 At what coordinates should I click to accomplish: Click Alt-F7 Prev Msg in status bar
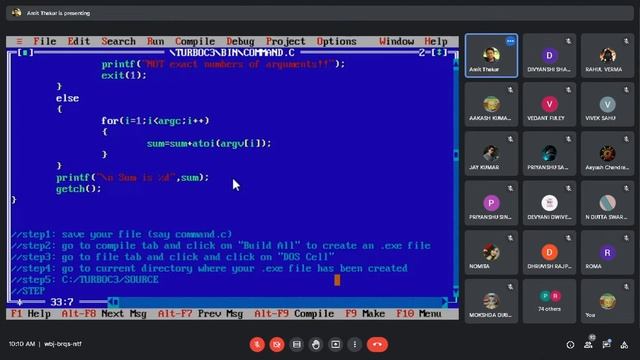click(x=200, y=313)
